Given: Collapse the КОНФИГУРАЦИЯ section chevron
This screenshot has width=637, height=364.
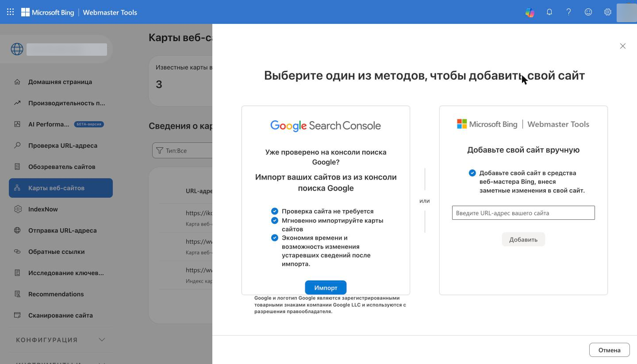Looking at the screenshot, I should (x=102, y=340).
